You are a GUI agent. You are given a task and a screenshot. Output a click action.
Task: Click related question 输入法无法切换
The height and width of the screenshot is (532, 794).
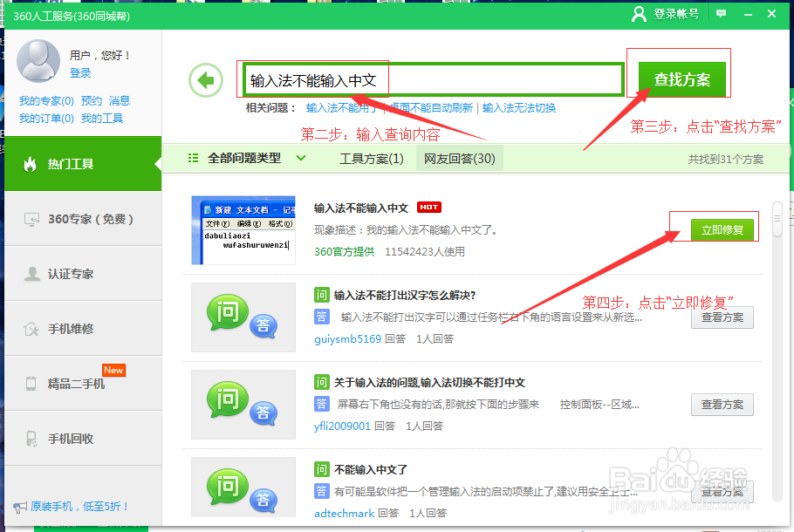tap(519, 108)
